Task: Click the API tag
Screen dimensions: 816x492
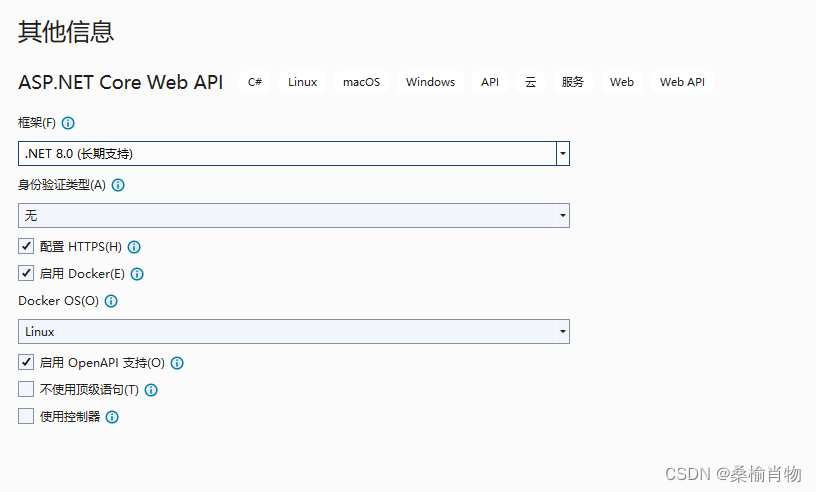Action: point(490,82)
